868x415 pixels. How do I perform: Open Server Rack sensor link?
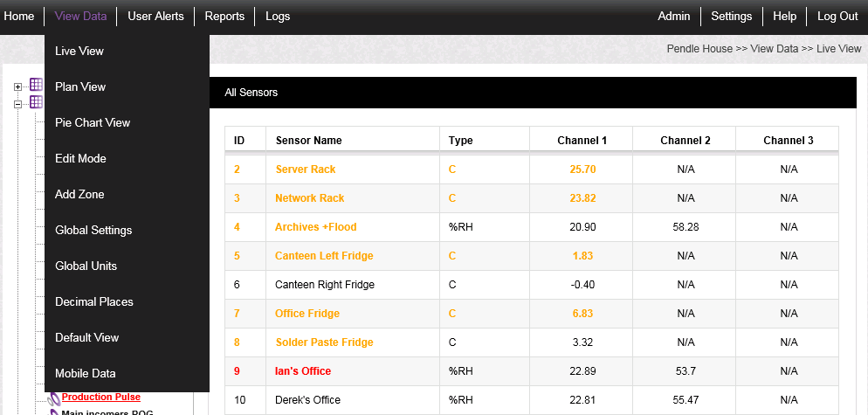click(306, 169)
